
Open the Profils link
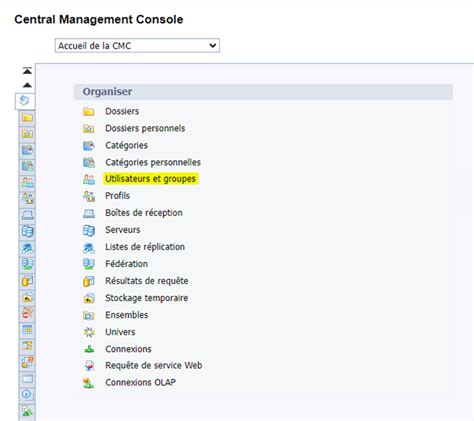point(117,196)
